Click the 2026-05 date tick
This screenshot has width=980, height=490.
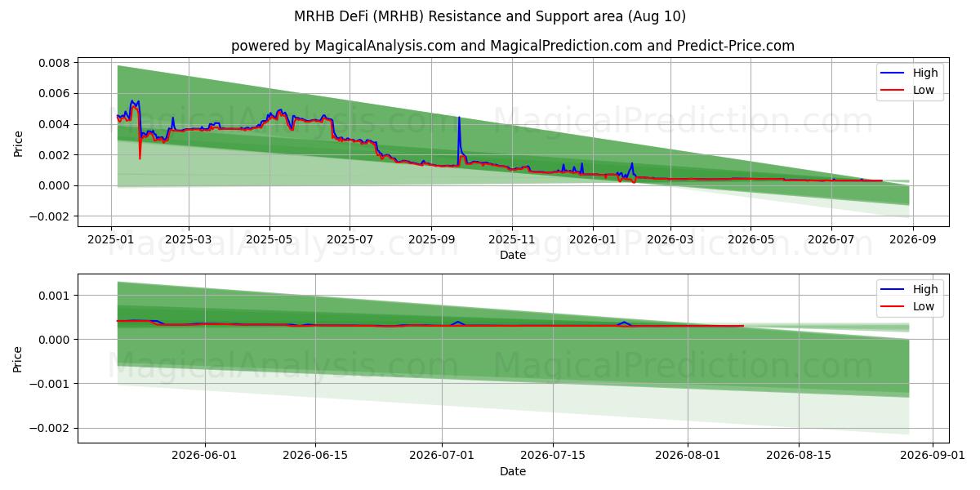tap(751, 240)
